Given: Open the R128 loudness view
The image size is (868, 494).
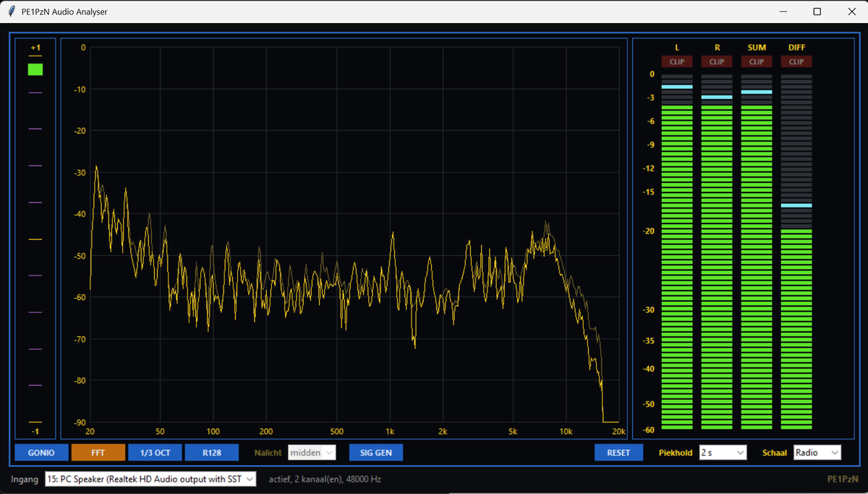Looking at the screenshot, I should click(211, 452).
